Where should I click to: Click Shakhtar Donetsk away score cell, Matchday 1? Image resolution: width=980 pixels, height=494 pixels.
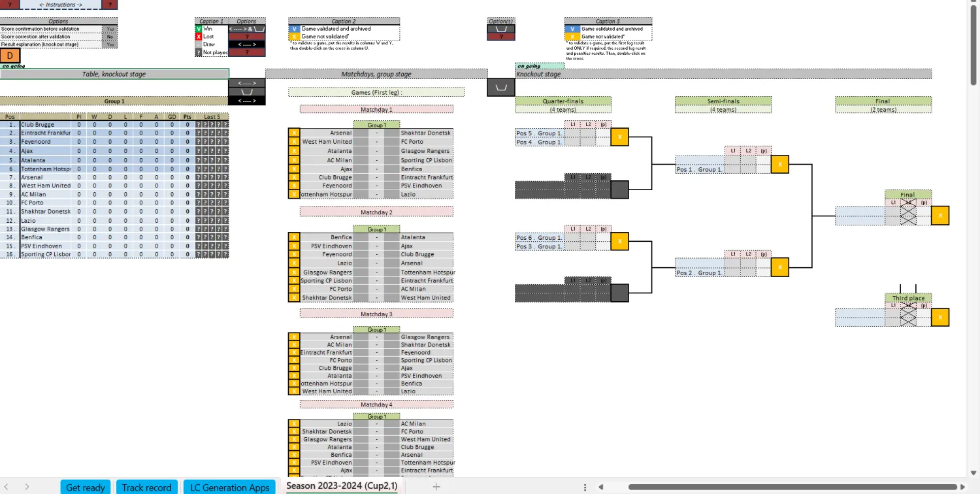[x=391, y=133]
